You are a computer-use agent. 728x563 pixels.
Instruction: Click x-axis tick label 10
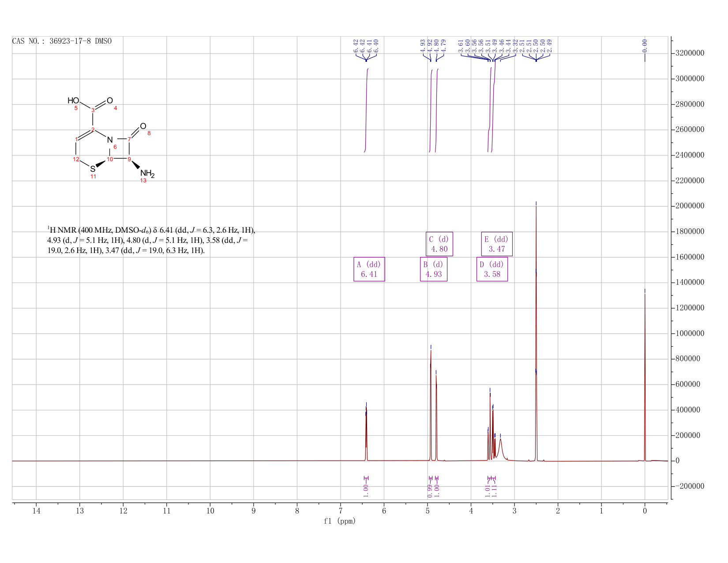tap(210, 511)
